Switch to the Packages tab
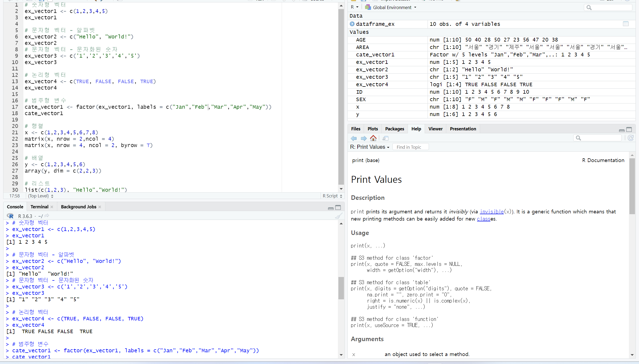The image size is (639, 364). click(394, 129)
